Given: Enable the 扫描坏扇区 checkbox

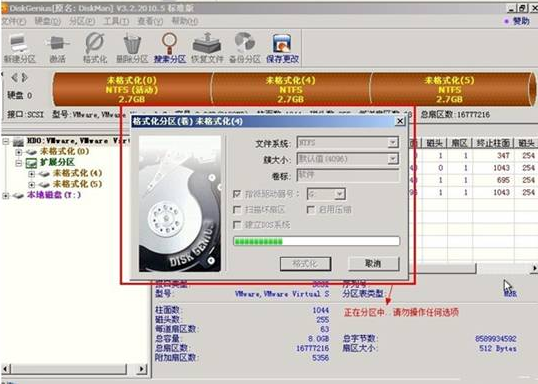Looking at the screenshot, I should [x=237, y=209].
